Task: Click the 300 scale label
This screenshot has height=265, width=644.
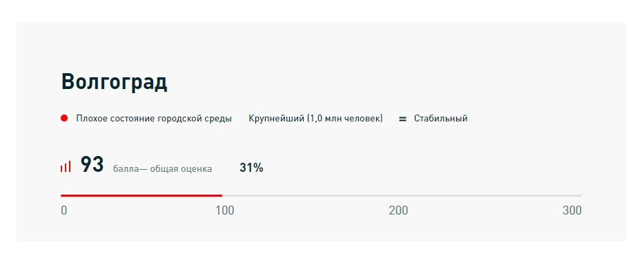Action: click(x=572, y=210)
